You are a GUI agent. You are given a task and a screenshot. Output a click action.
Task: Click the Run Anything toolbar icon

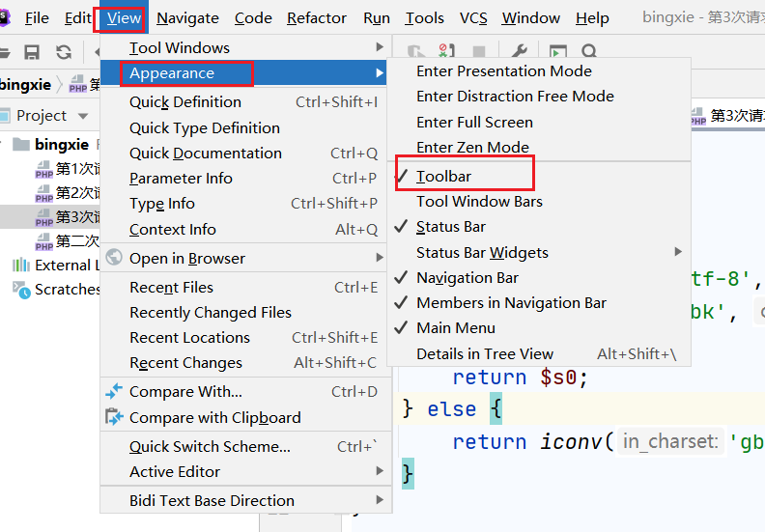(x=557, y=52)
